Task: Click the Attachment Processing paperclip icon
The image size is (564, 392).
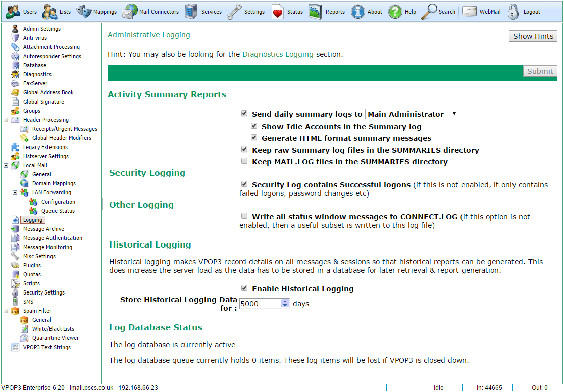Action: 15,47
